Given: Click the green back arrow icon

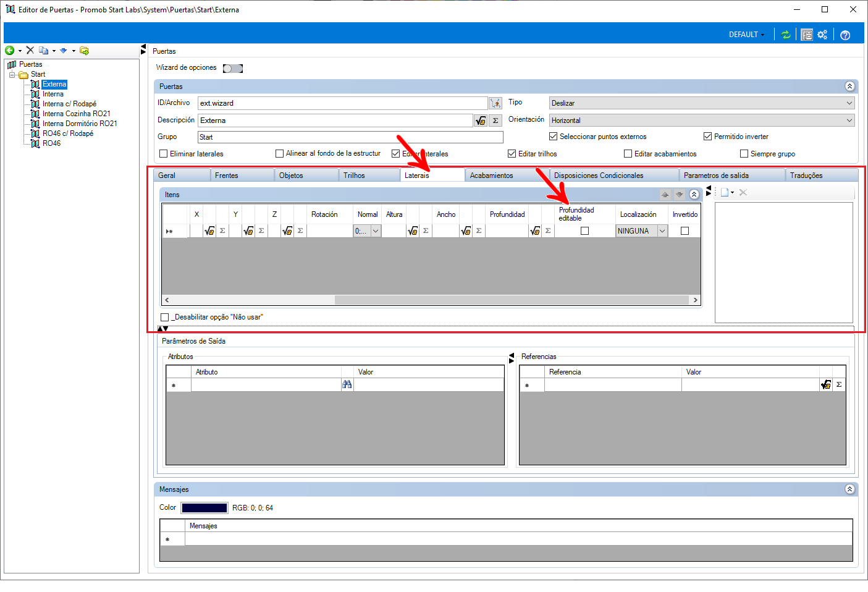Looking at the screenshot, I should tap(9, 51).
